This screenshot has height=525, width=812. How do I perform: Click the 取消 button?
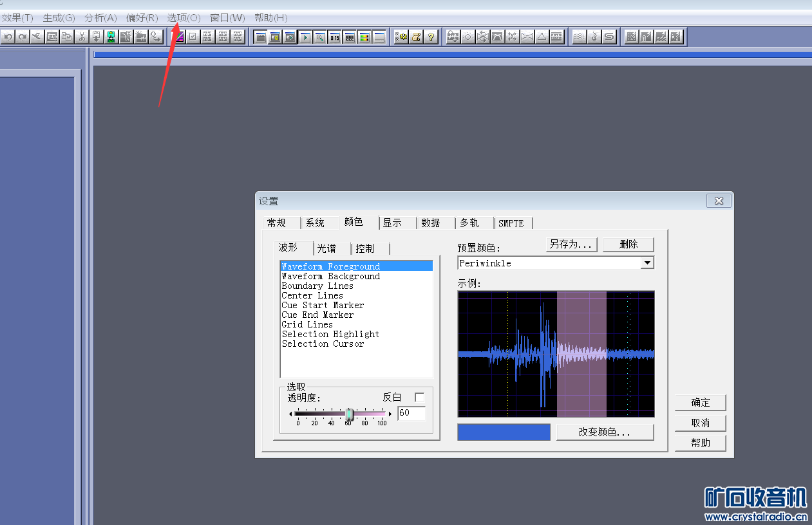(701, 423)
